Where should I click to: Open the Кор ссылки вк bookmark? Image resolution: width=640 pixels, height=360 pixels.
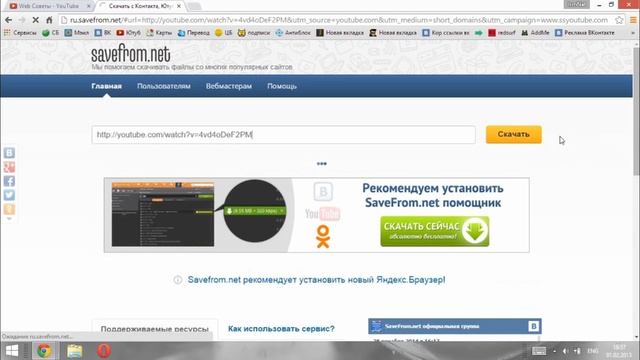click(446, 33)
